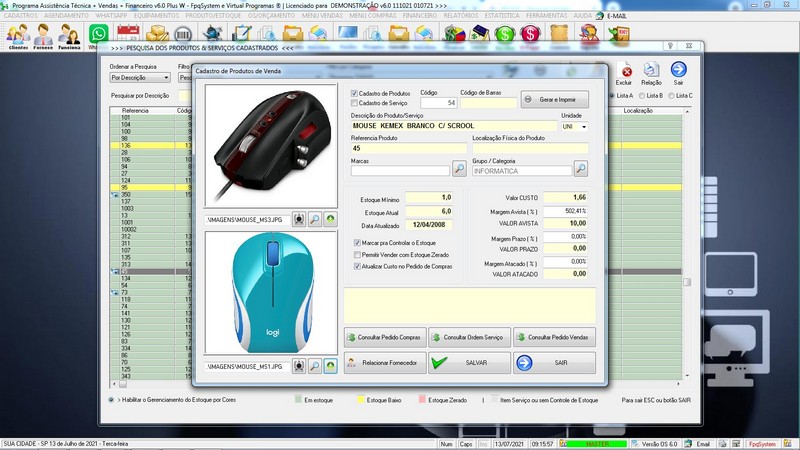Open the red calendar agenda icon
This screenshot has width=800, height=450.
click(128, 34)
